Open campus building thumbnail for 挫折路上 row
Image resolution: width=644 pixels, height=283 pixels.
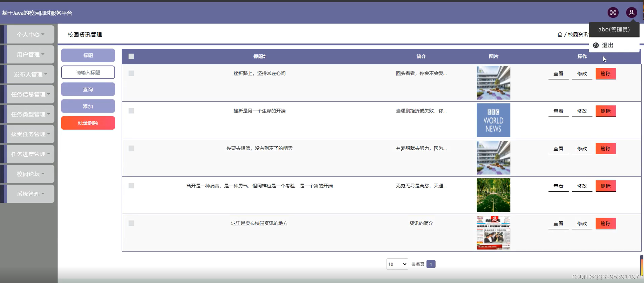click(x=494, y=83)
